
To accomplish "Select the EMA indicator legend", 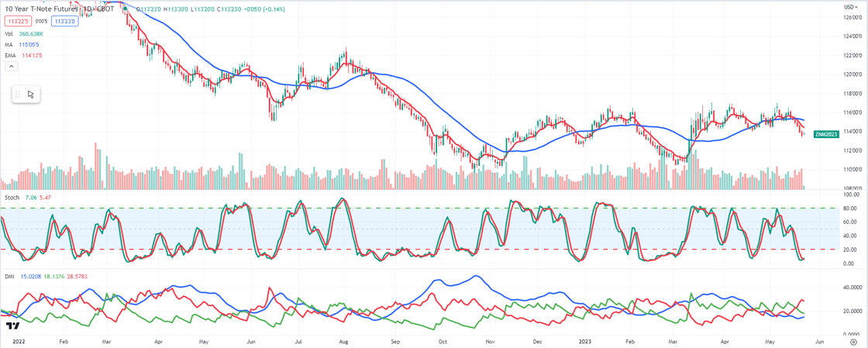I will [x=11, y=55].
